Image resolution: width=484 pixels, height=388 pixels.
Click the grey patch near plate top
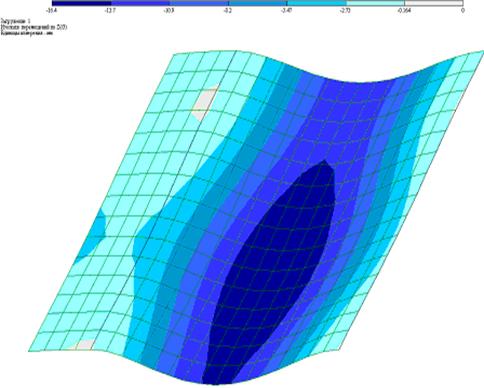pos(205,103)
